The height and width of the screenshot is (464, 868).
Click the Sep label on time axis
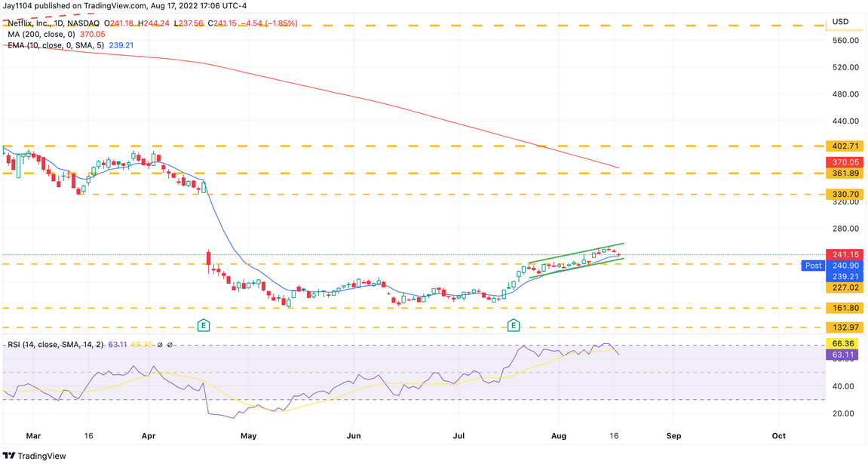click(x=673, y=436)
